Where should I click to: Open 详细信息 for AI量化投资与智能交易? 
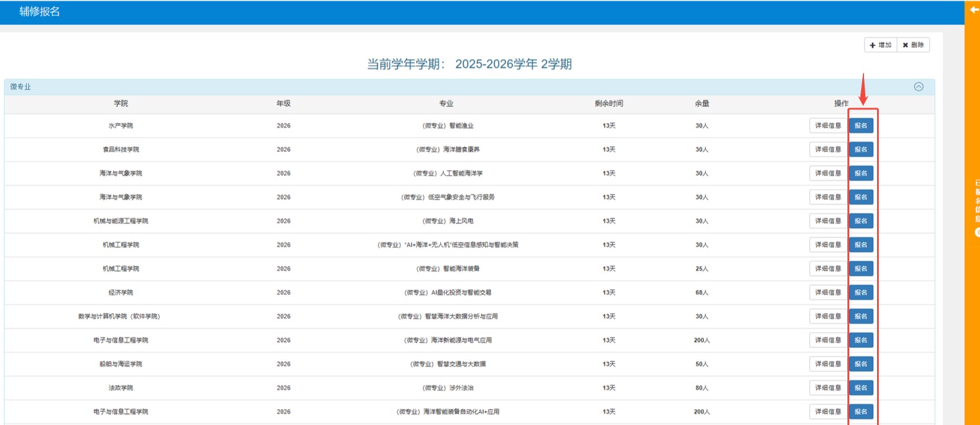[829, 293]
